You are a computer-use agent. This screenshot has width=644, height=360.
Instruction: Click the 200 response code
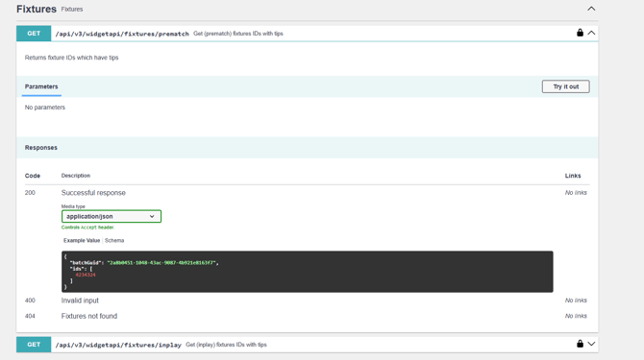click(x=30, y=193)
